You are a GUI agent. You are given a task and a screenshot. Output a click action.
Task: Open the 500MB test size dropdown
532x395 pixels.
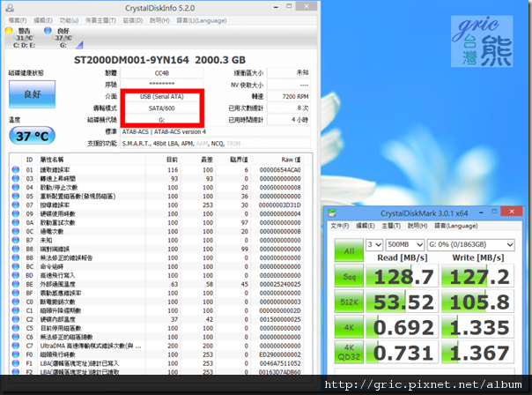405,244
